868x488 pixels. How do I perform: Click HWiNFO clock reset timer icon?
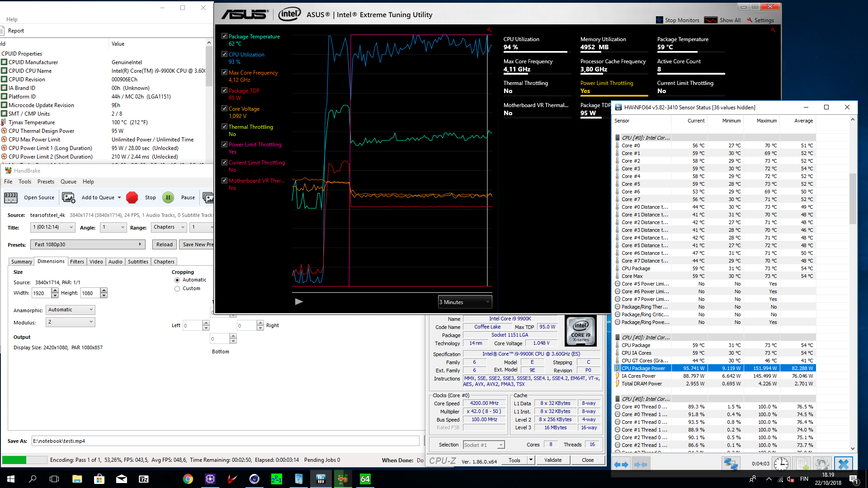click(781, 464)
